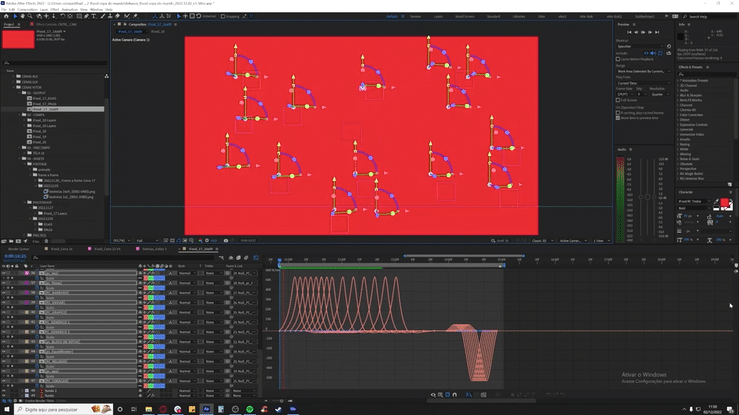Viewport: 739px width, 415px height.
Task: Toggle the Graph Editor button in timeline
Action: coord(256,258)
